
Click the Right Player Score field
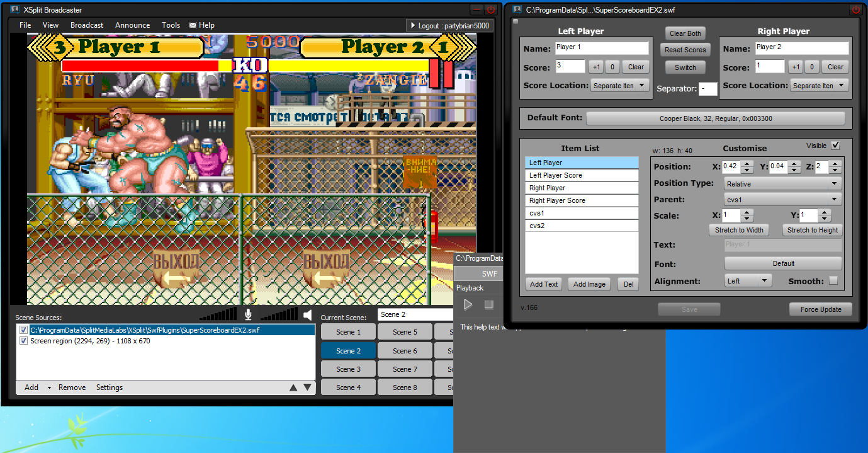(769, 66)
